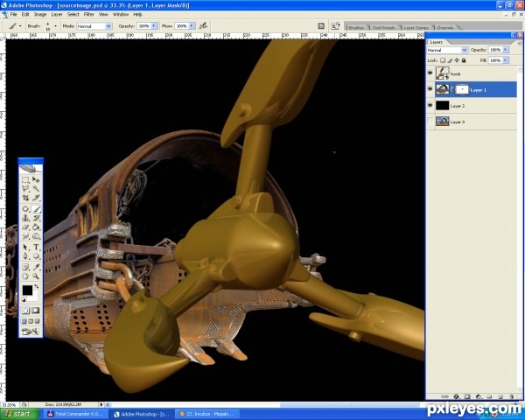
Task: Click the new adjustment layer icon
Action: (479, 396)
